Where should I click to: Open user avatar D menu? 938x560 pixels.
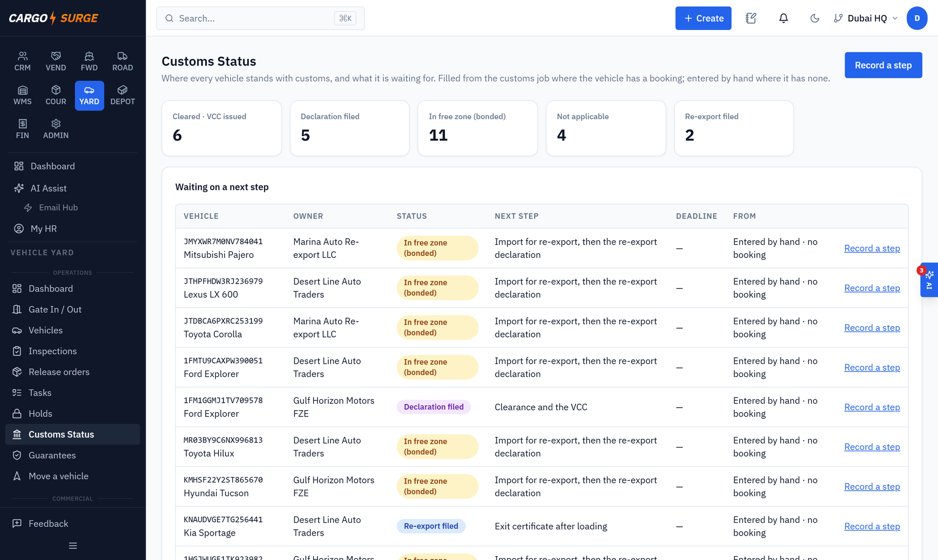[x=917, y=18]
